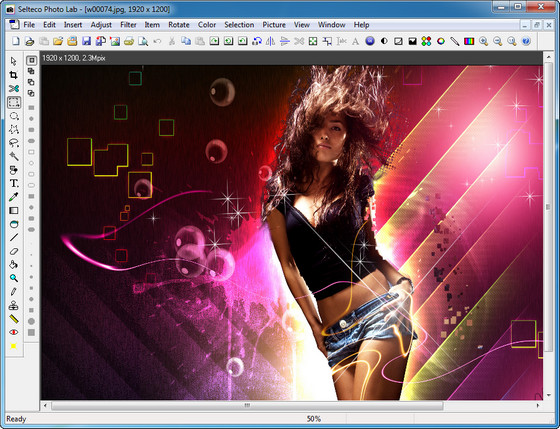The width and height of the screenshot is (560, 429).
Task: Pick the Eyedropper color tool
Action: (14, 197)
